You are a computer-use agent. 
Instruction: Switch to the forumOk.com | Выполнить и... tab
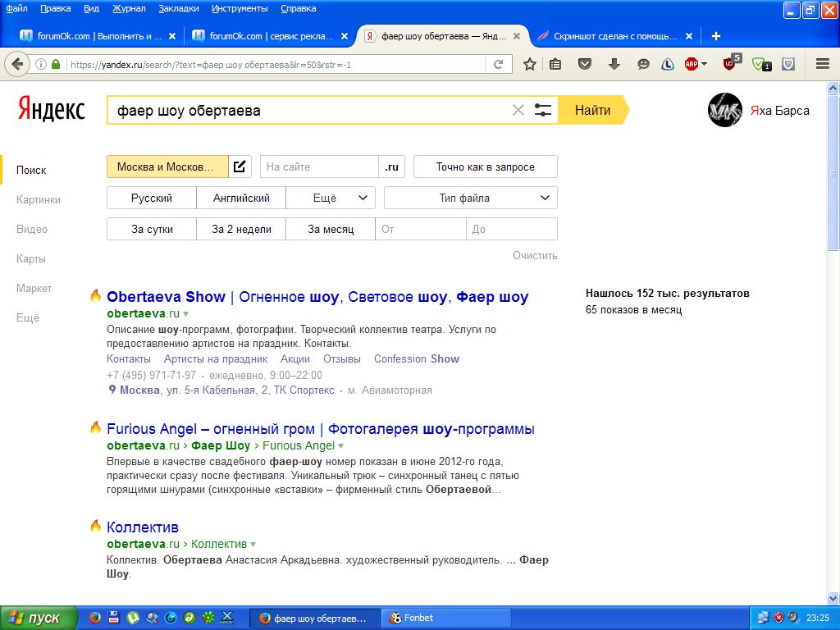tap(98, 36)
